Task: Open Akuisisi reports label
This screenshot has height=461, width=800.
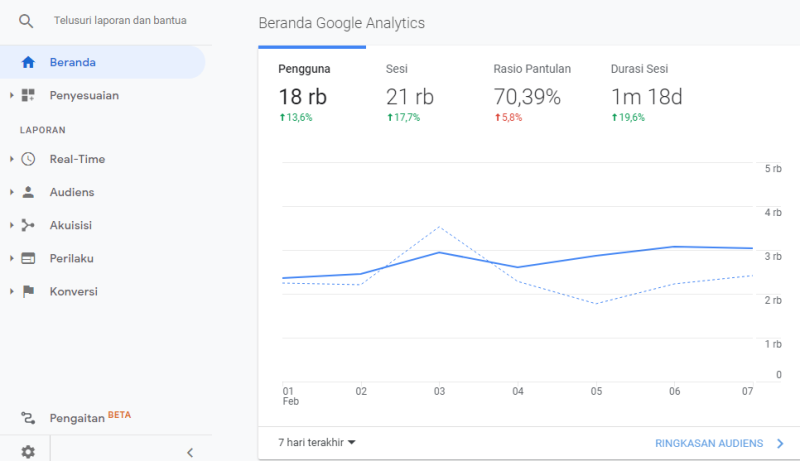Action: (x=70, y=225)
